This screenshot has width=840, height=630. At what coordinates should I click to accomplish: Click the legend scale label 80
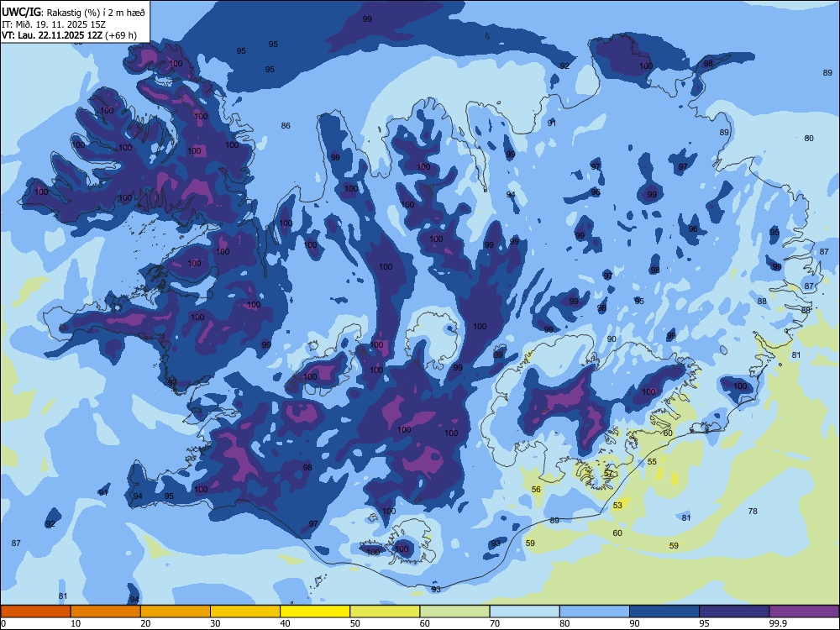tap(564, 623)
